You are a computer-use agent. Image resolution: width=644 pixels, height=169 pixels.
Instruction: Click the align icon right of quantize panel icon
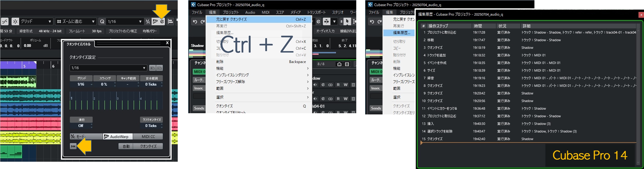click(x=170, y=22)
